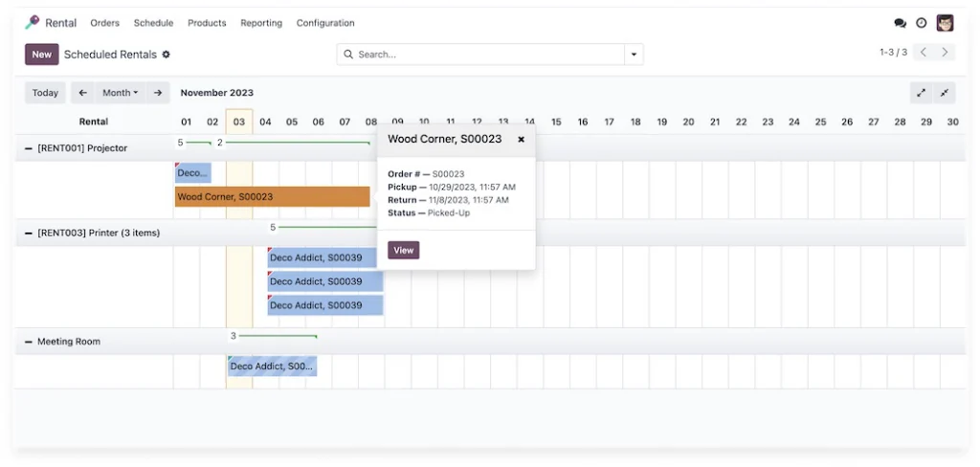
Task: Collapse the [RENT001] Projector group
Action: click(x=28, y=148)
